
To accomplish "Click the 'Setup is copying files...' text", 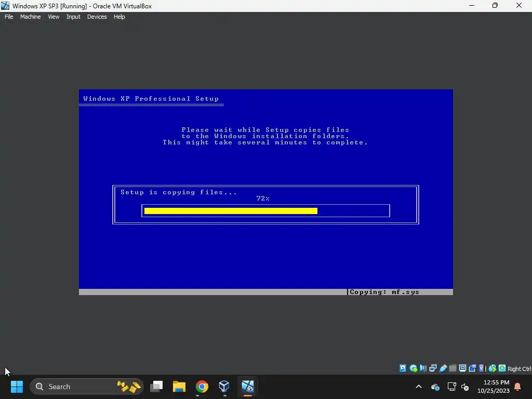I will [179, 192].
